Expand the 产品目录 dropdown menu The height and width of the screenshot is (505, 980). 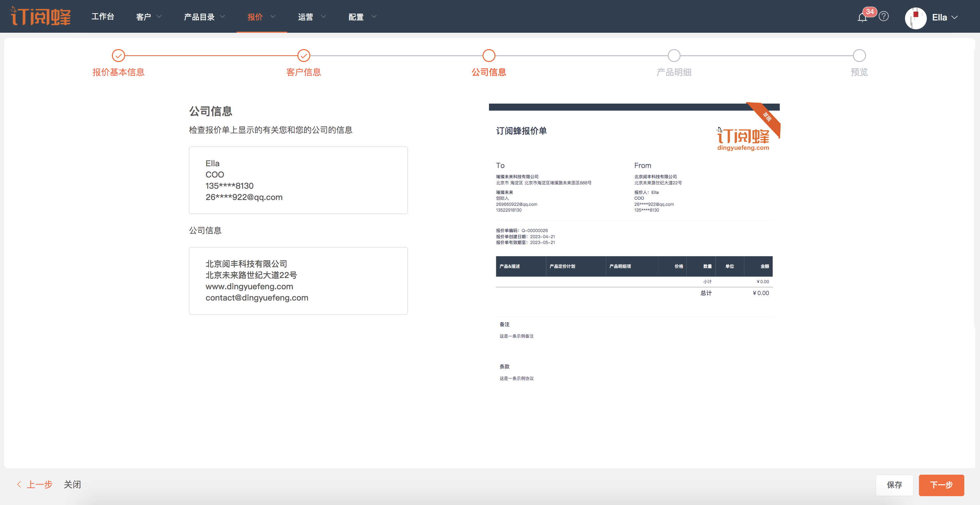(x=204, y=17)
